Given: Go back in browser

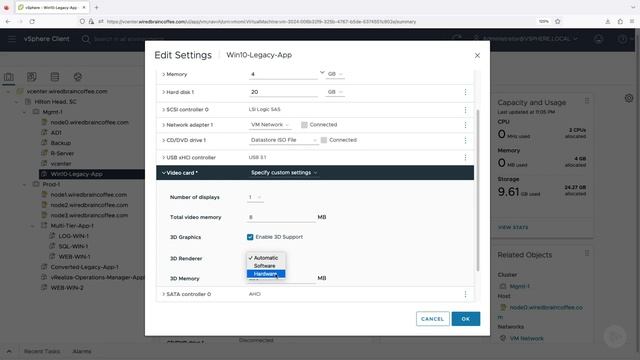Looking at the screenshot, I should coord(8,22).
